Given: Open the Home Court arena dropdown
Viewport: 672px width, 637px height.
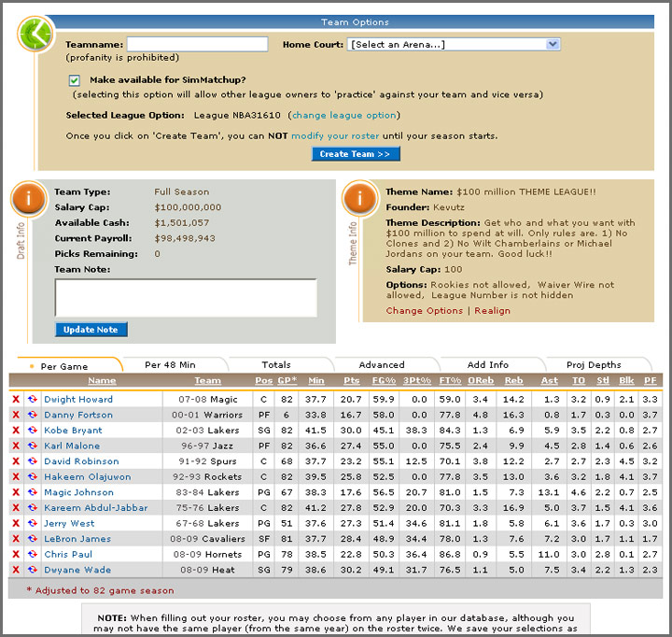Looking at the screenshot, I should (454, 44).
